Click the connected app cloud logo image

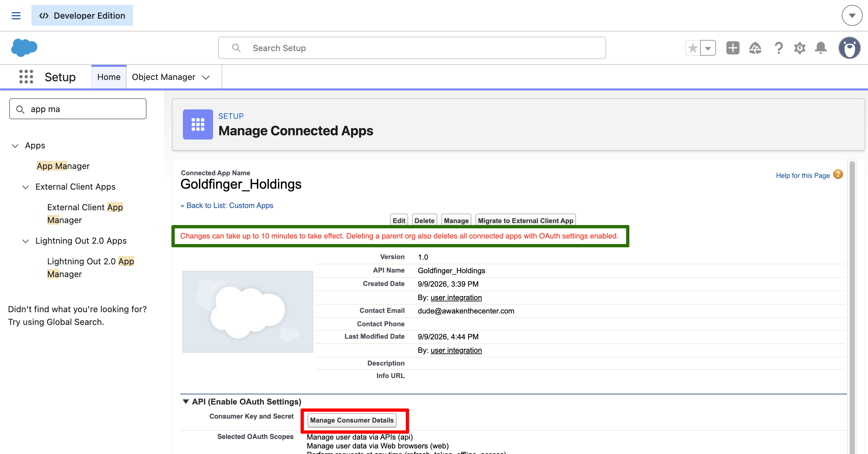248,312
